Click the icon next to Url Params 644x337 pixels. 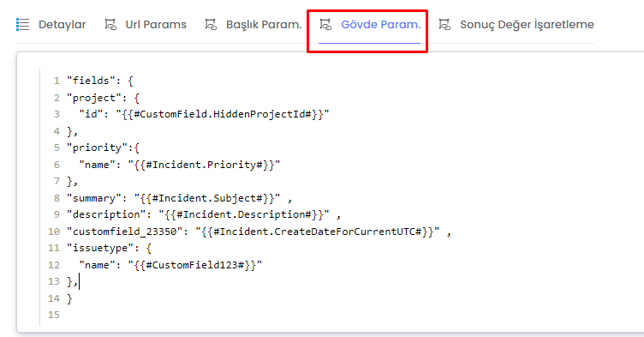pos(110,25)
